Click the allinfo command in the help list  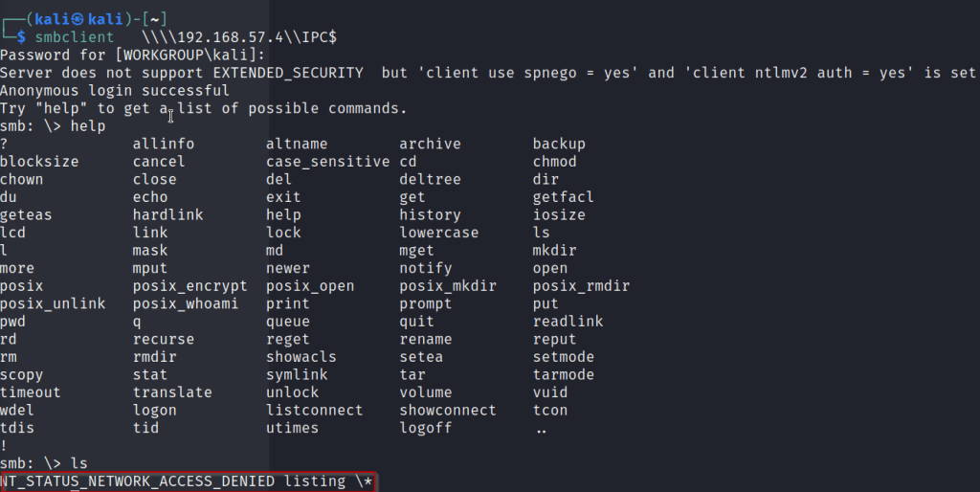click(163, 144)
